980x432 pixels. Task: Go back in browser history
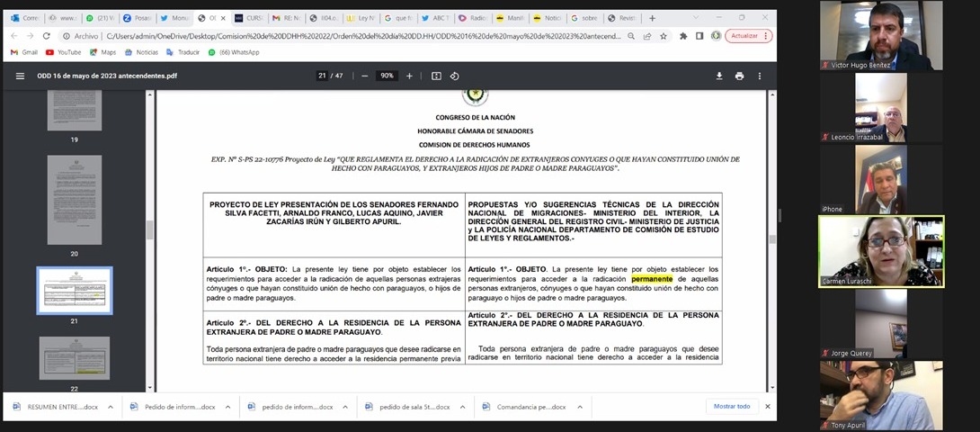point(13,36)
